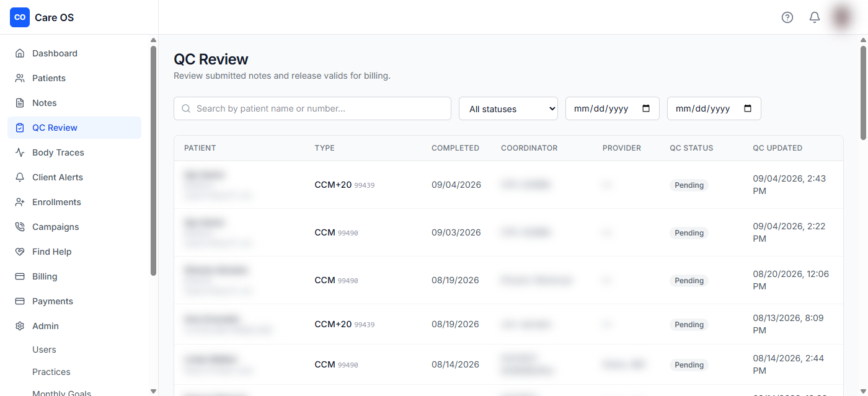Click the QC STATUS column header
This screenshot has height=396, width=868.
(x=691, y=148)
